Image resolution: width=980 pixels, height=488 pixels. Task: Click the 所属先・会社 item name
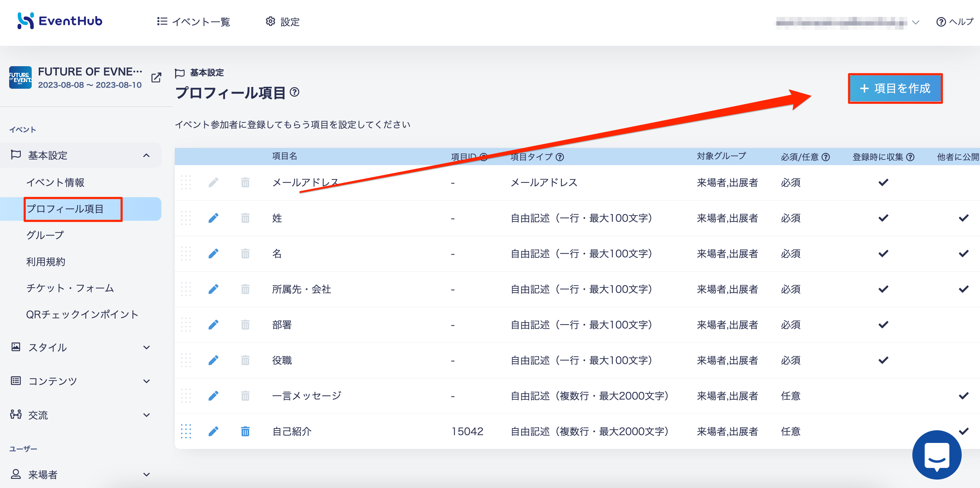click(x=301, y=289)
